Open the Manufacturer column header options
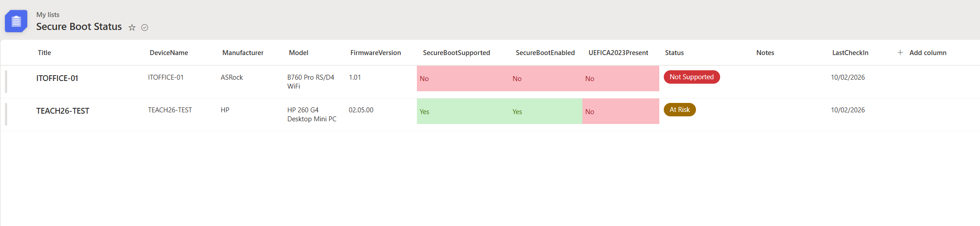The height and width of the screenshot is (226, 980). coord(242,53)
